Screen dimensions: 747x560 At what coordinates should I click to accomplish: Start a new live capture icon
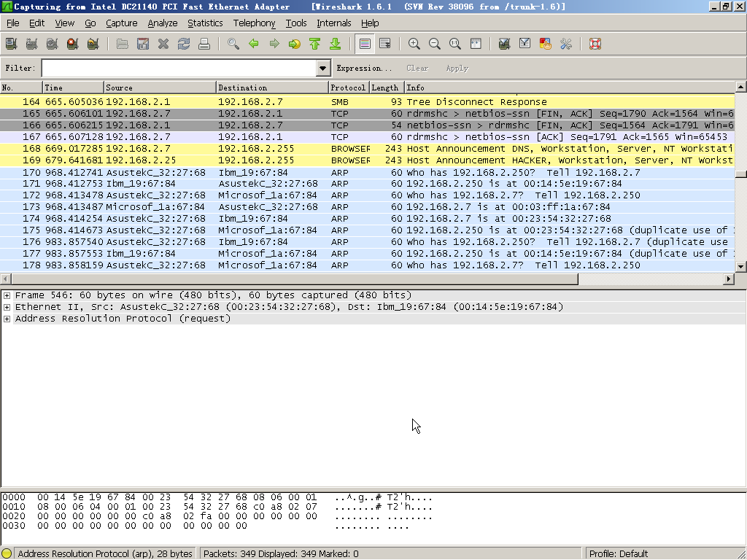52,44
